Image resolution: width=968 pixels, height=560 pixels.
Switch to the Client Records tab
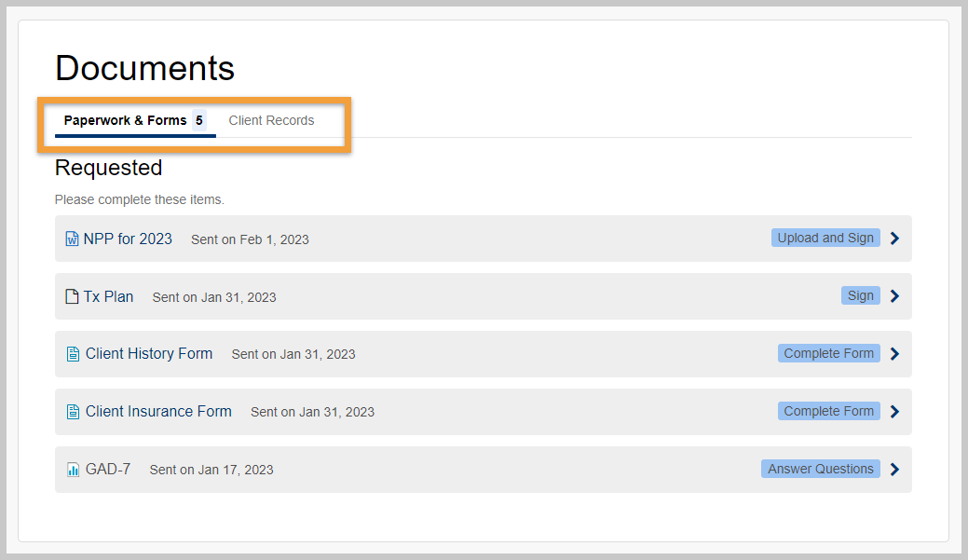point(271,119)
